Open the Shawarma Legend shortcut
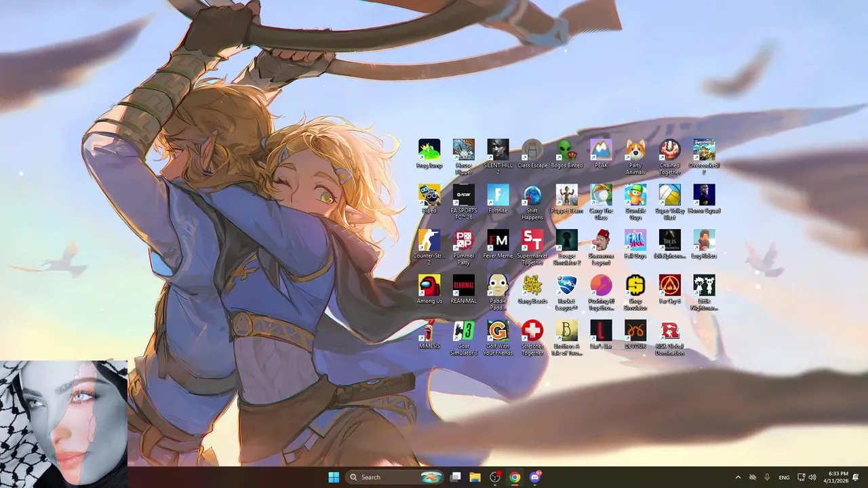Image resolution: width=868 pixels, height=488 pixels. 601,248
